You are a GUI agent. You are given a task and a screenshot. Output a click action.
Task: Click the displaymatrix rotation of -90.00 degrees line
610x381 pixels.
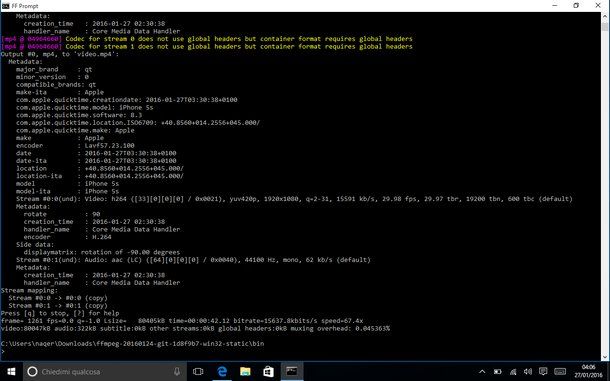click(x=102, y=252)
